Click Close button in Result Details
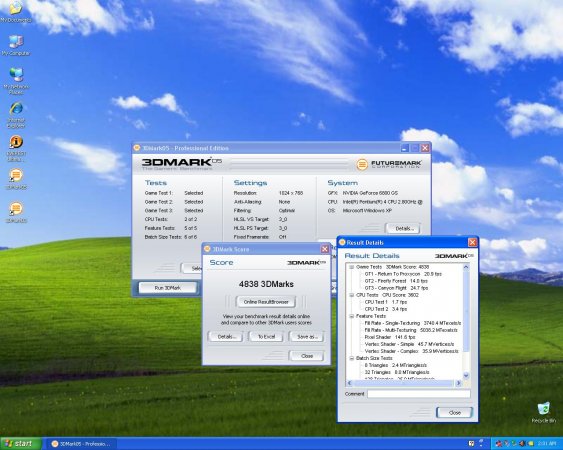Screen dimensions: 563x450 (455, 413)
